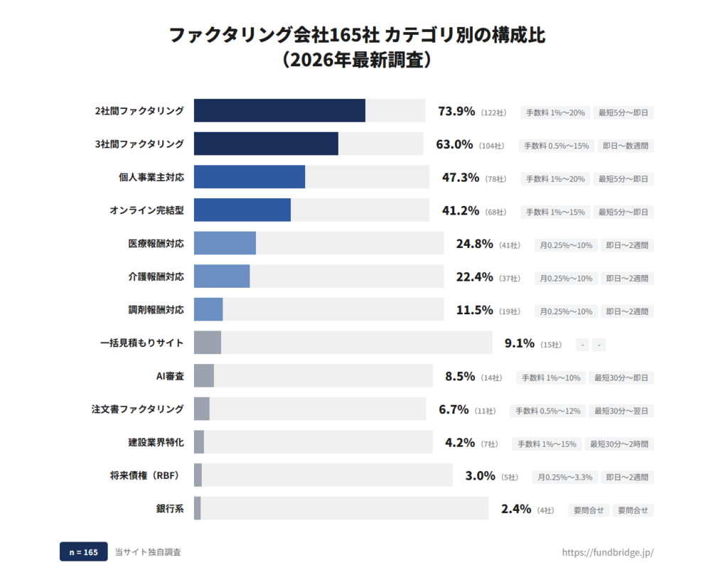
Task: Click the fundbridge.jp URL link
Action: tap(607, 552)
